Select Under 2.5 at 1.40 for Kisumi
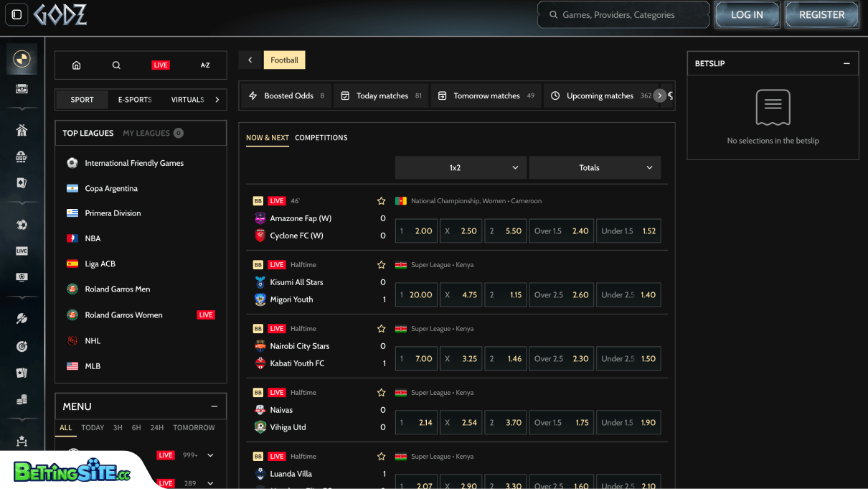The image size is (868, 489). (x=628, y=295)
